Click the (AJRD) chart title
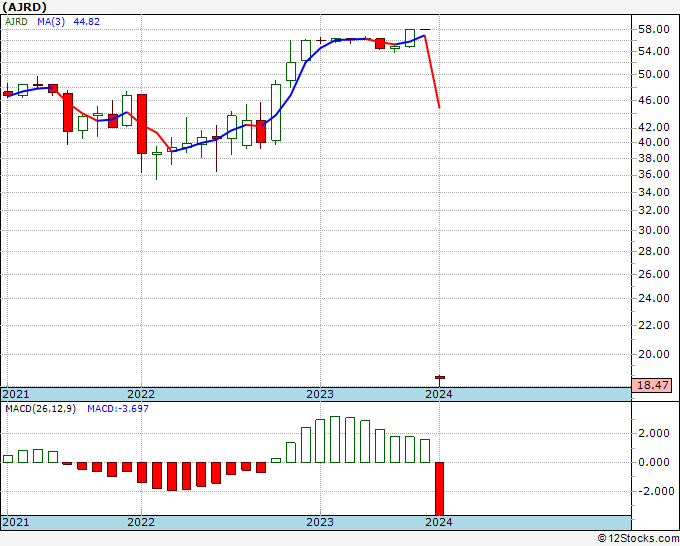This screenshot has height=546, width=680. click(x=24, y=7)
